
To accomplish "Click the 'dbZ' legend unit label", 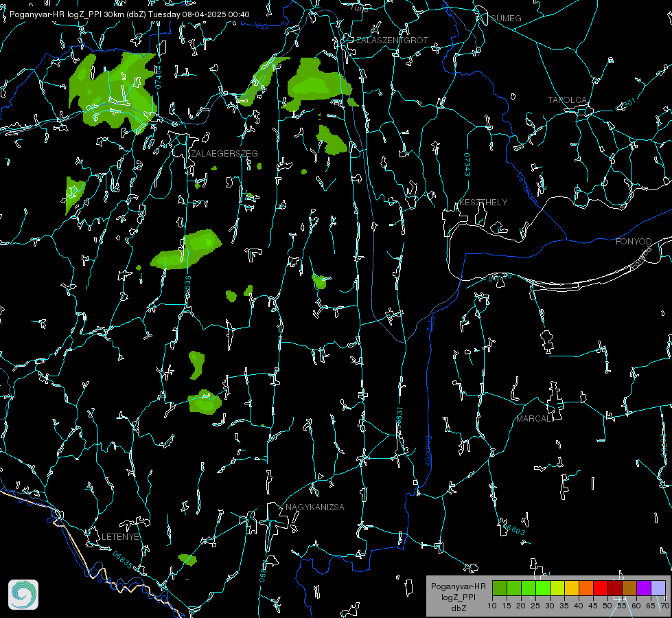I will pyautogui.click(x=458, y=608).
